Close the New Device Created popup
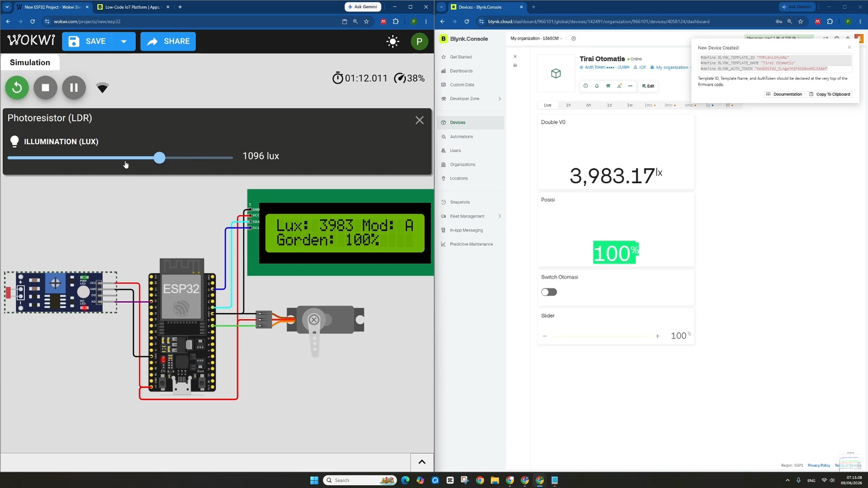Image resolution: width=868 pixels, height=488 pixels. coord(849,47)
